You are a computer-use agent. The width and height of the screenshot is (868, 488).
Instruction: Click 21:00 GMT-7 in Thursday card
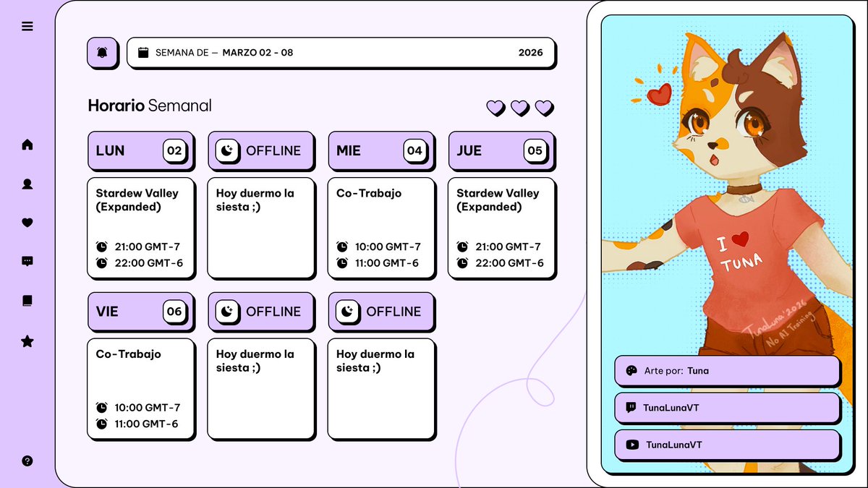[x=508, y=247]
